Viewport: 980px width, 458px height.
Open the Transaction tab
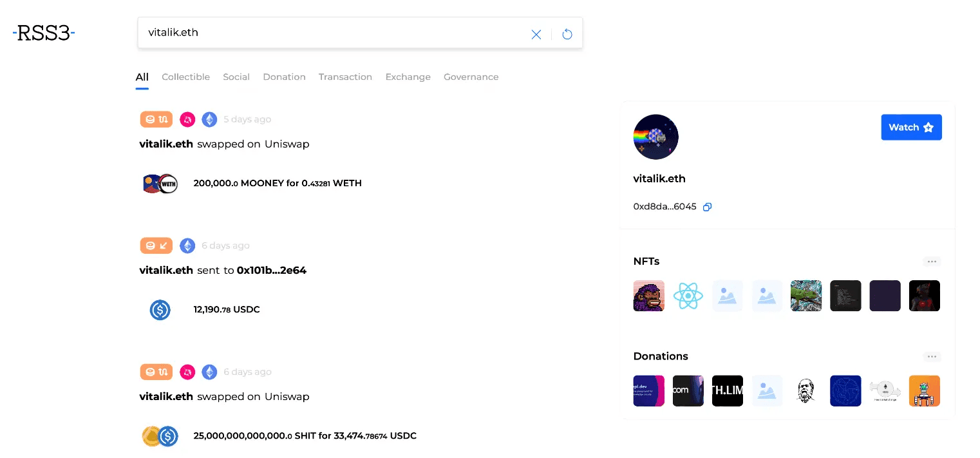pyautogui.click(x=345, y=77)
